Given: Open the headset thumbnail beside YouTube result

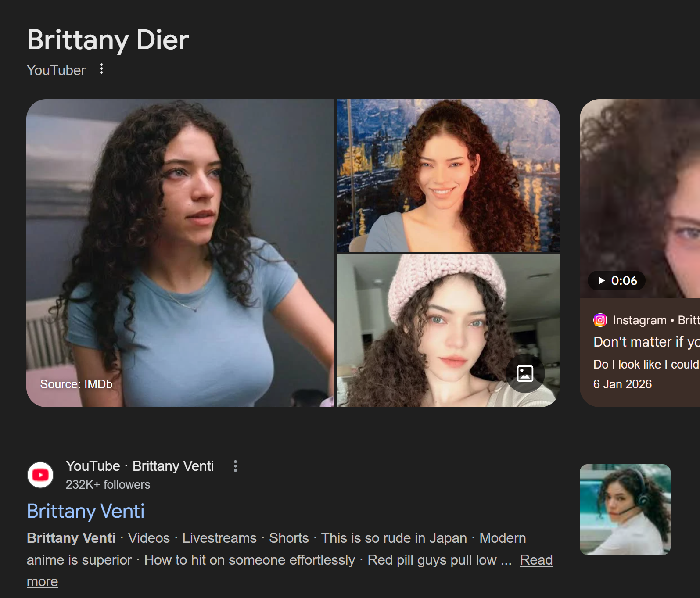Looking at the screenshot, I should coord(625,509).
